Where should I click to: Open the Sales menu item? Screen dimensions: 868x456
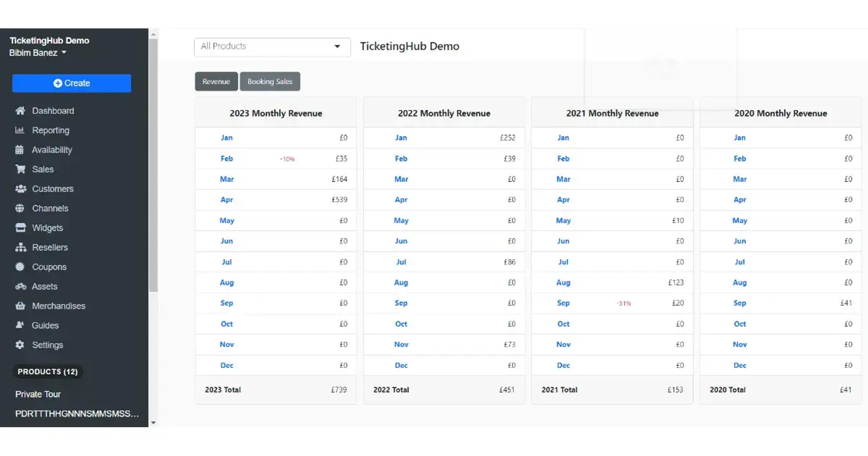43,169
